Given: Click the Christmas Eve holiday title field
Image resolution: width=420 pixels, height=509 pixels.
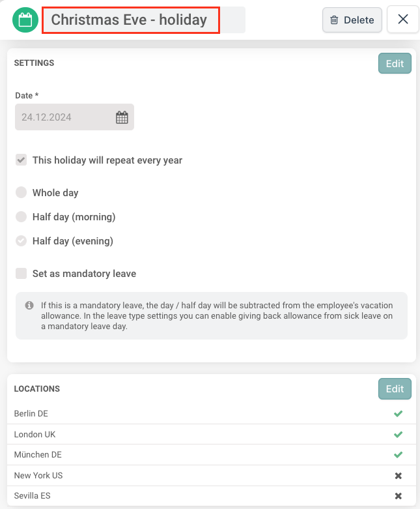Looking at the screenshot, I should point(130,20).
